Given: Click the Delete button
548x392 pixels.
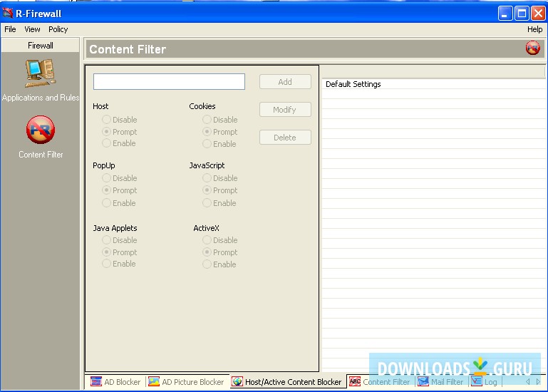Looking at the screenshot, I should coord(285,138).
